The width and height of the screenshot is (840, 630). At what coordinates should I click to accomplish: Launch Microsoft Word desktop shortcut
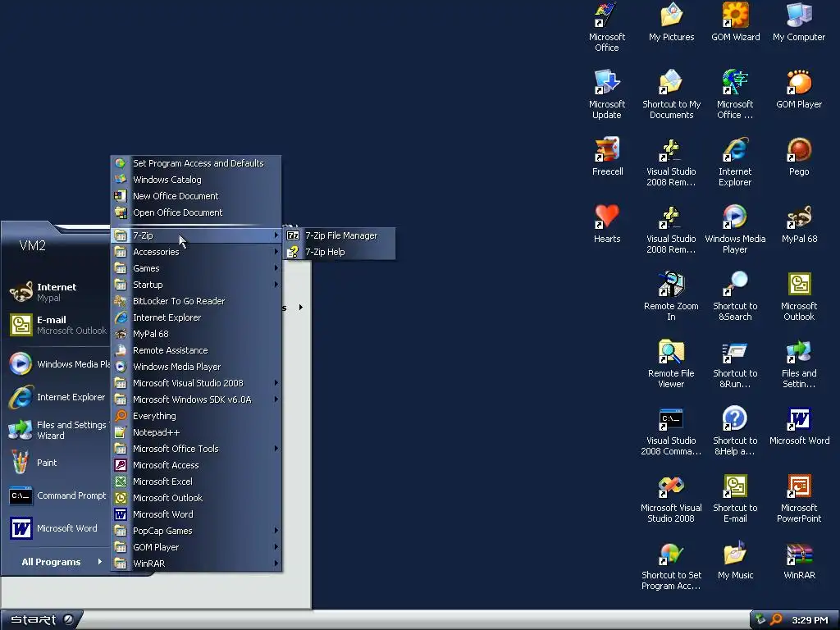tap(799, 426)
